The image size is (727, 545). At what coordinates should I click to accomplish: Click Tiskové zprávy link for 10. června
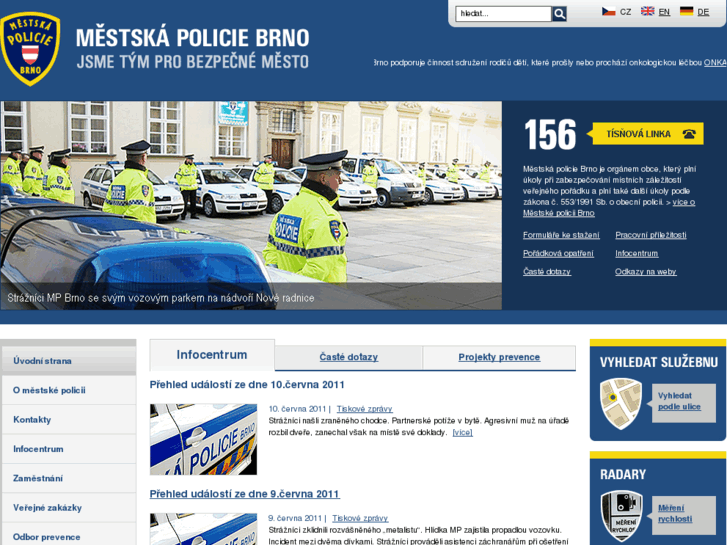[x=364, y=409]
